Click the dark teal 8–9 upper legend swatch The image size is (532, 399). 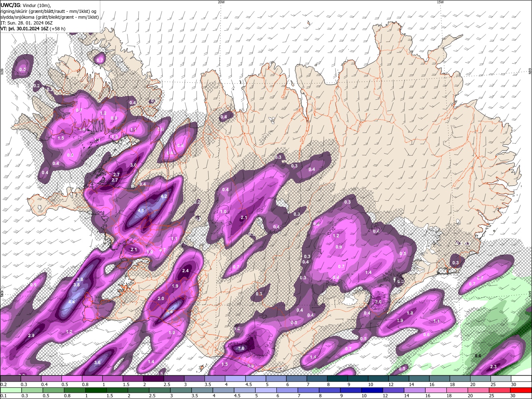[x=337, y=379]
